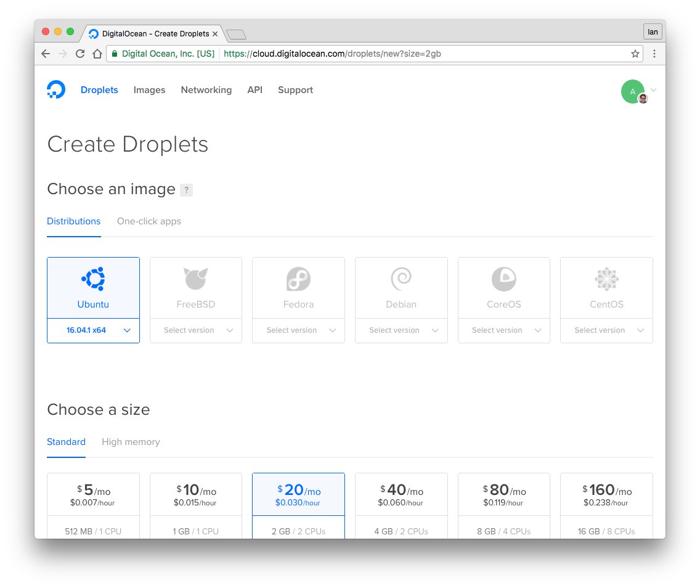Click the browser forward arrow
The width and height of the screenshot is (700, 588).
pos(63,54)
